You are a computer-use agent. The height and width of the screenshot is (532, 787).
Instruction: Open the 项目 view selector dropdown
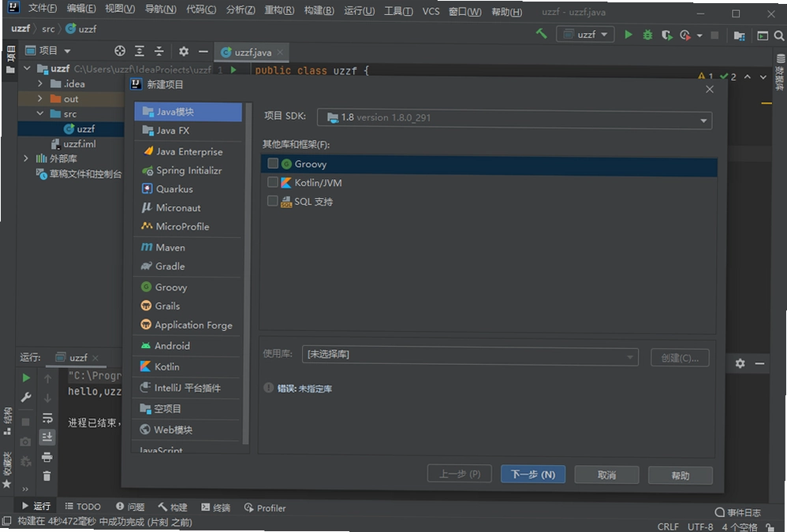pos(48,50)
